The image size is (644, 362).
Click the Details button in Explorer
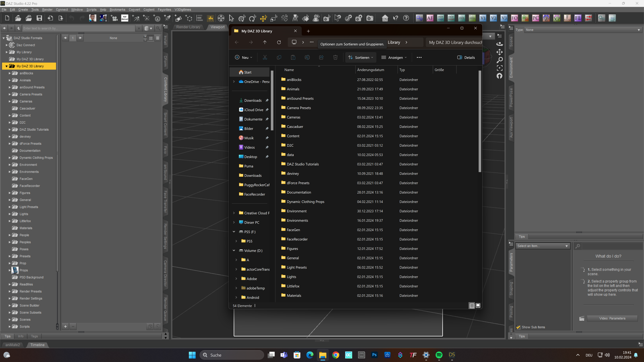pos(466,57)
